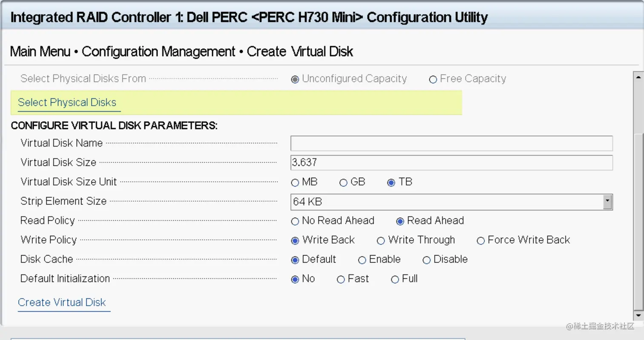This screenshot has width=644, height=340.
Task: Click the Virtual Disk Name label
Action: (62, 143)
